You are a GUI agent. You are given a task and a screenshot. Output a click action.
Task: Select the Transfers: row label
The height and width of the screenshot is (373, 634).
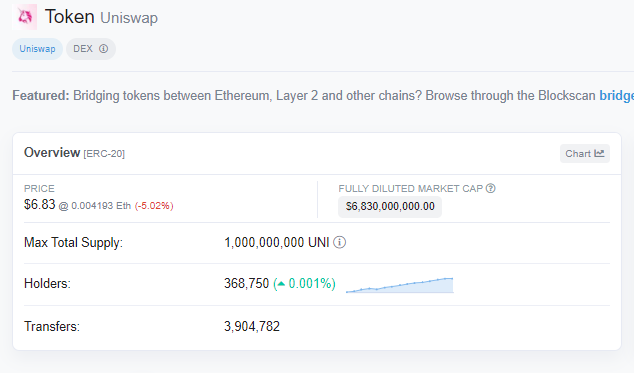(x=52, y=326)
